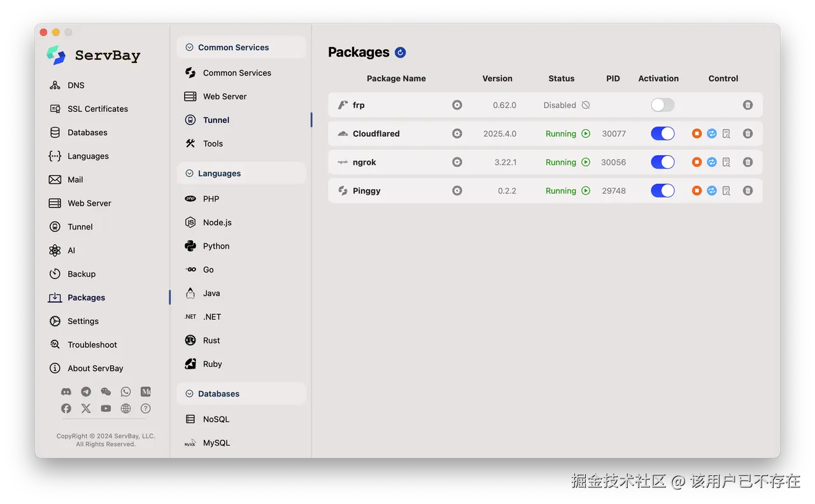The height and width of the screenshot is (504, 815).
Task: Open ServBay WeChat link icon
Action: click(x=106, y=392)
